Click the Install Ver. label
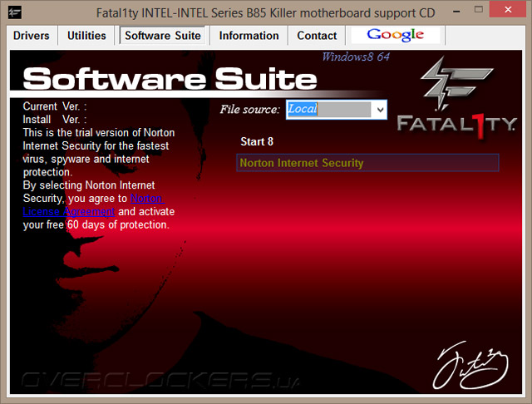This screenshot has height=404, width=532. [x=55, y=120]
